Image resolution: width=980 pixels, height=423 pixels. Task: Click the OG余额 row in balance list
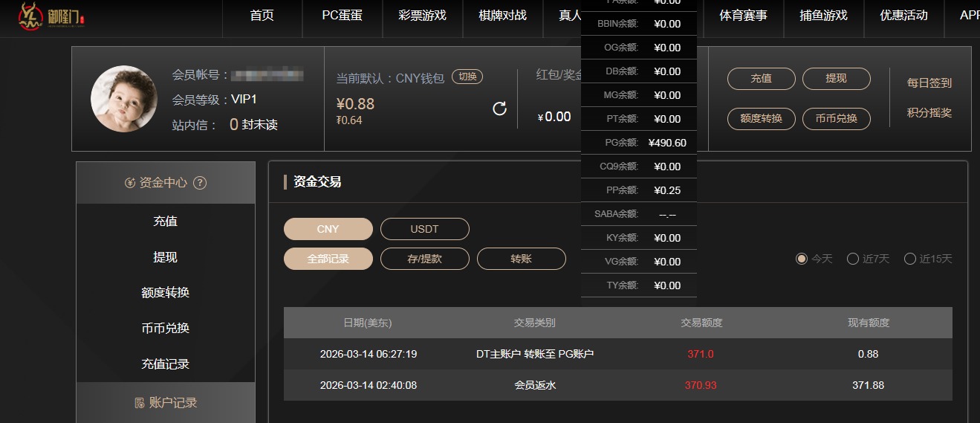(639, 48)
